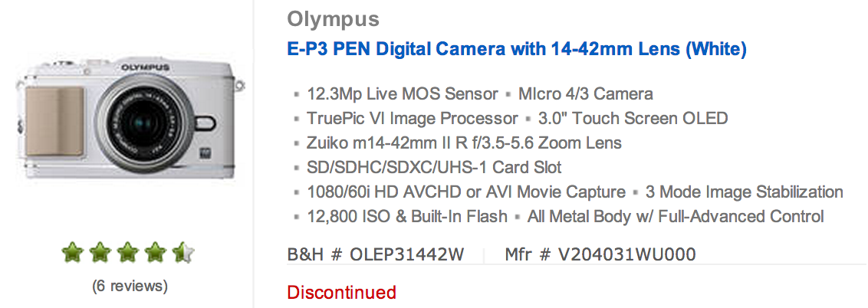This screenshot has height=308, width=868.
Task: Select the B&H # OLEP31442W code
Action: [375, 254]
